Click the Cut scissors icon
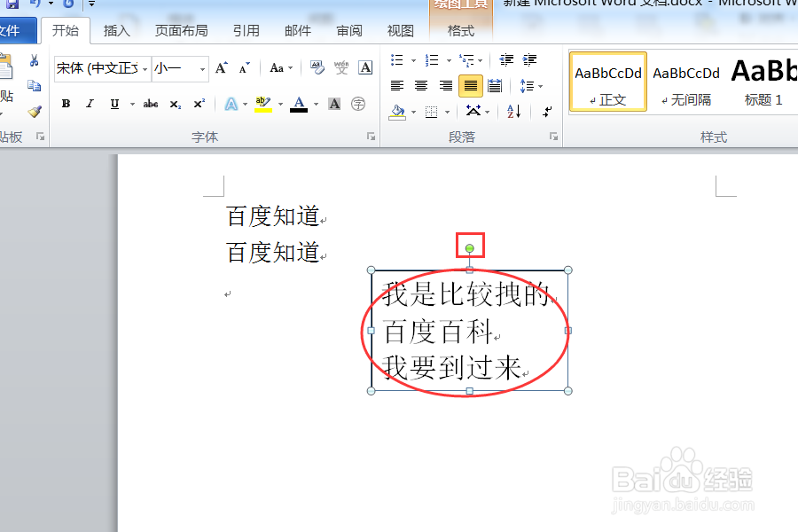This screenshot has height=532, width=798. (34, 61)
